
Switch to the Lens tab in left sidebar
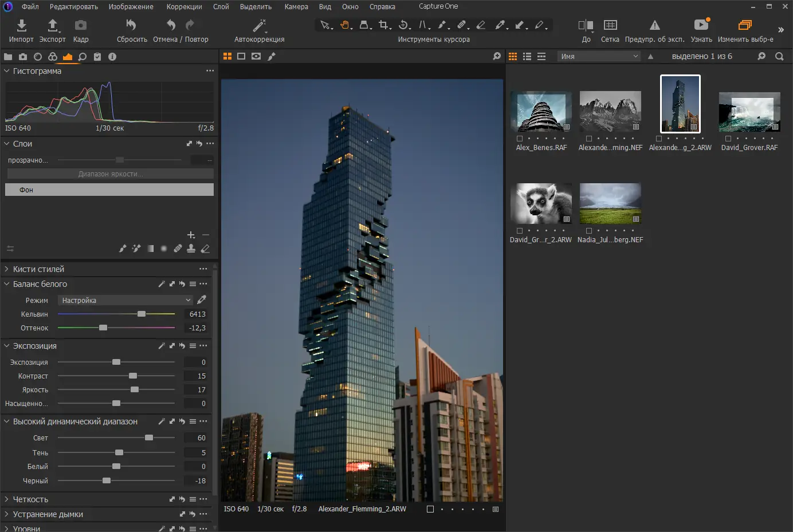pos(38,57)
